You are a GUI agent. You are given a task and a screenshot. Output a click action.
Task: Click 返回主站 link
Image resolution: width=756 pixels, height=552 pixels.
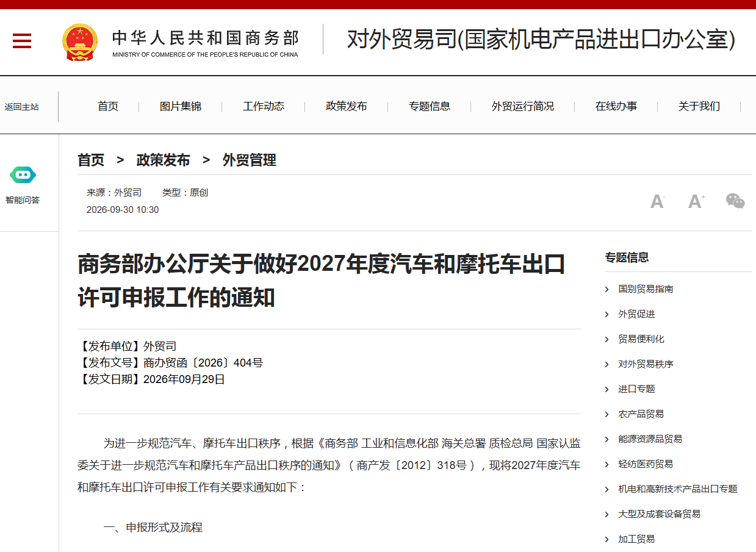[21, 107]
